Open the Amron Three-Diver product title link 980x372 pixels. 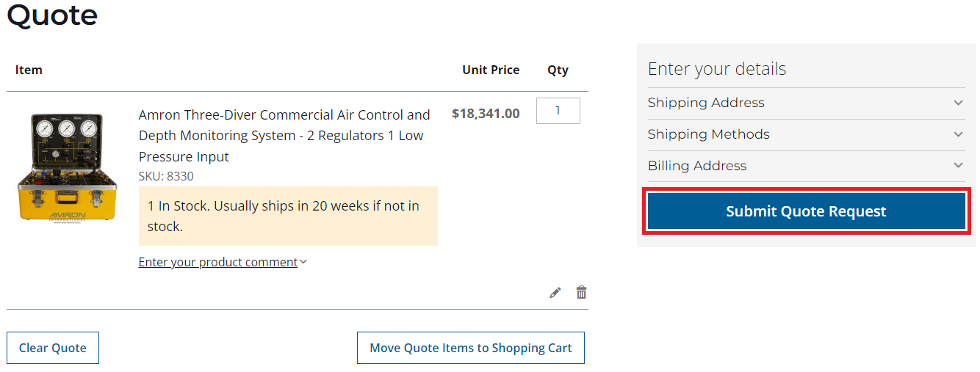tap(284, 136)
